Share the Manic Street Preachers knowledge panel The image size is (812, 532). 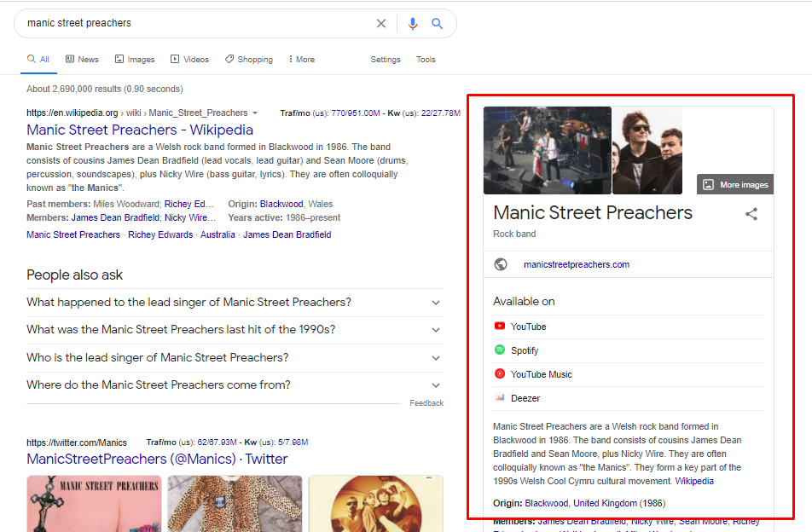point(751,214)
